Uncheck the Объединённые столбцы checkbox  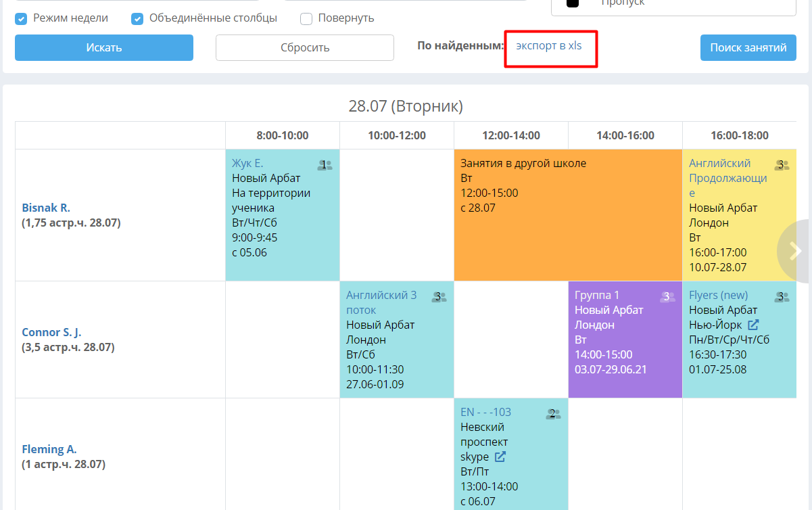coord(137,19)
